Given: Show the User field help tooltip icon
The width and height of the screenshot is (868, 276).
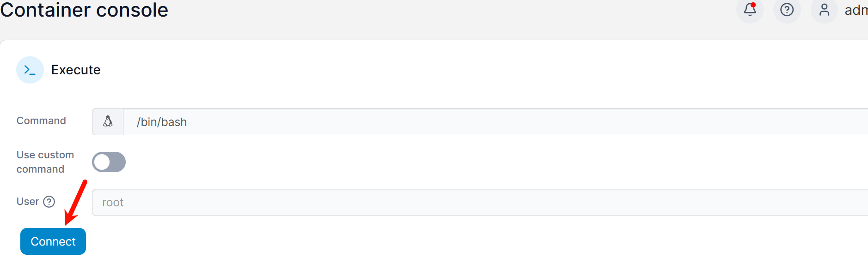Looking at the screenshot, I should (49, 202).
